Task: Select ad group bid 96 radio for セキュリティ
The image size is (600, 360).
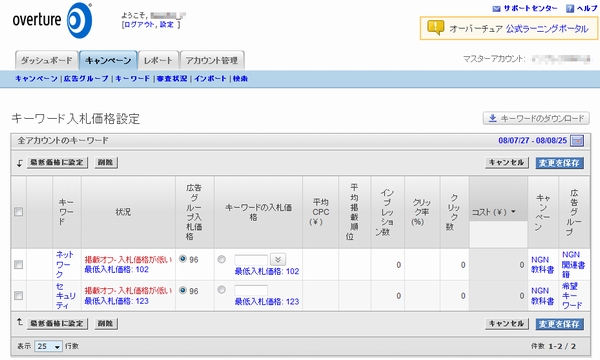Action: tap(183, 290)
